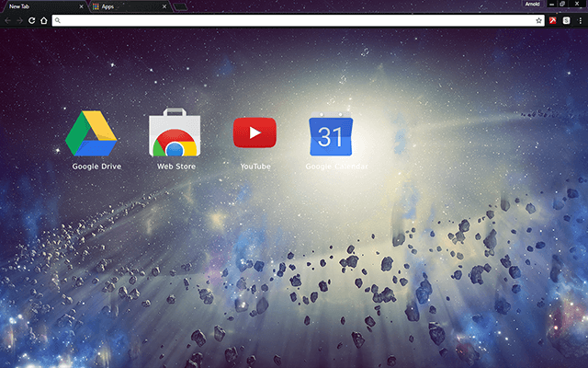The image size is (588, 368).
Task: Open the Google Calendar app
Action: click(x=331, y=133)
